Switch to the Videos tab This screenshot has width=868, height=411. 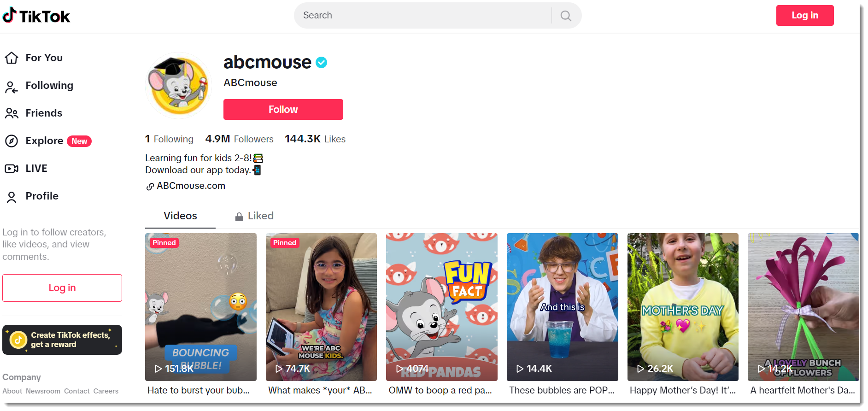180,216
